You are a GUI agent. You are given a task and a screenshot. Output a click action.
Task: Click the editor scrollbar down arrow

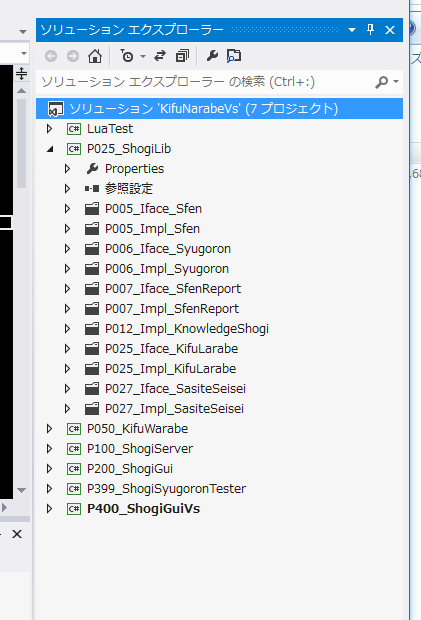coord(21,490)
